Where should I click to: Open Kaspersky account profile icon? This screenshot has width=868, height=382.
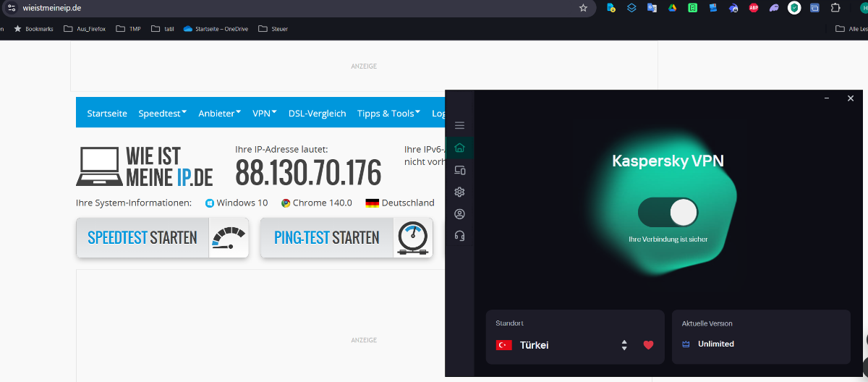[x=459, y=214]
